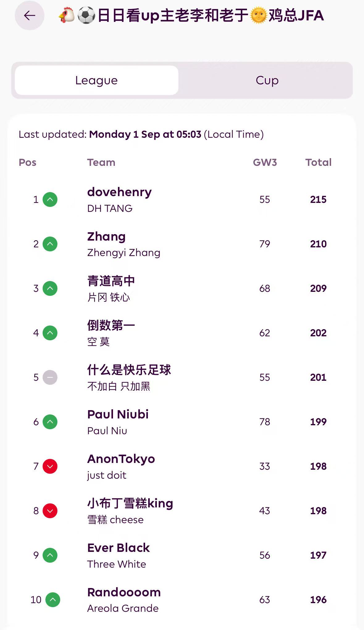Screen dimensions: 364x630
Task: Click the Team column header
Action: point(101,162)
